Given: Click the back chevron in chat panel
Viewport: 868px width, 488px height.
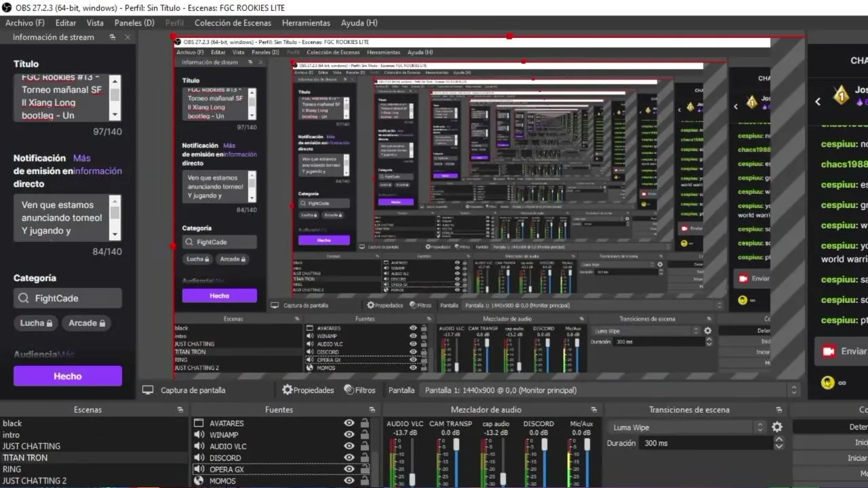Looking at the screenshot, I should tap(818, 102).
